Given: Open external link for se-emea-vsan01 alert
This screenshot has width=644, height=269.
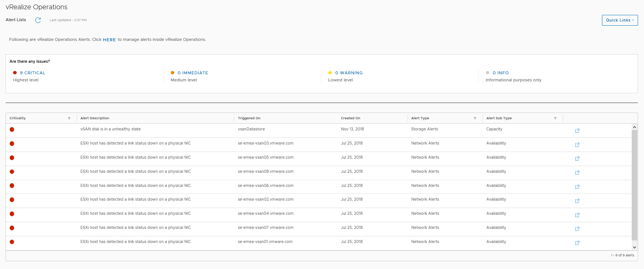Looking at the screenshot, I should tap(577, 243).
